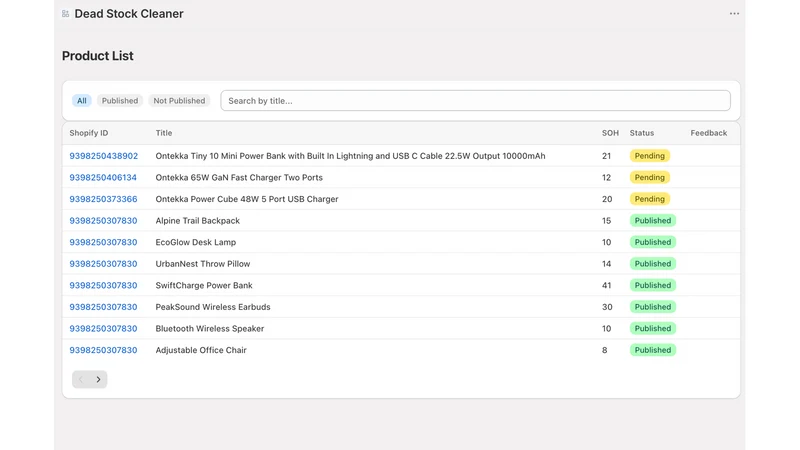Select the Published filter tab
The width and height of the screenshot is (800, 450).
coord(120,101)
